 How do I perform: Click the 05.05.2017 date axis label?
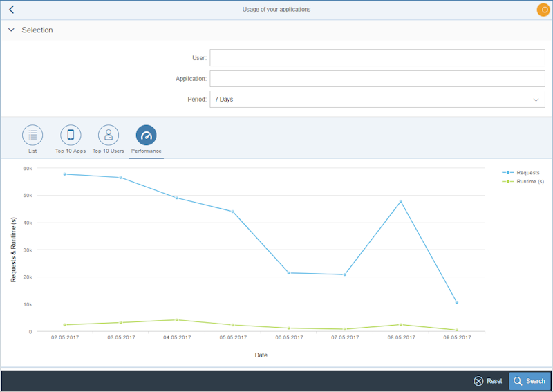[x=233, y=337]
